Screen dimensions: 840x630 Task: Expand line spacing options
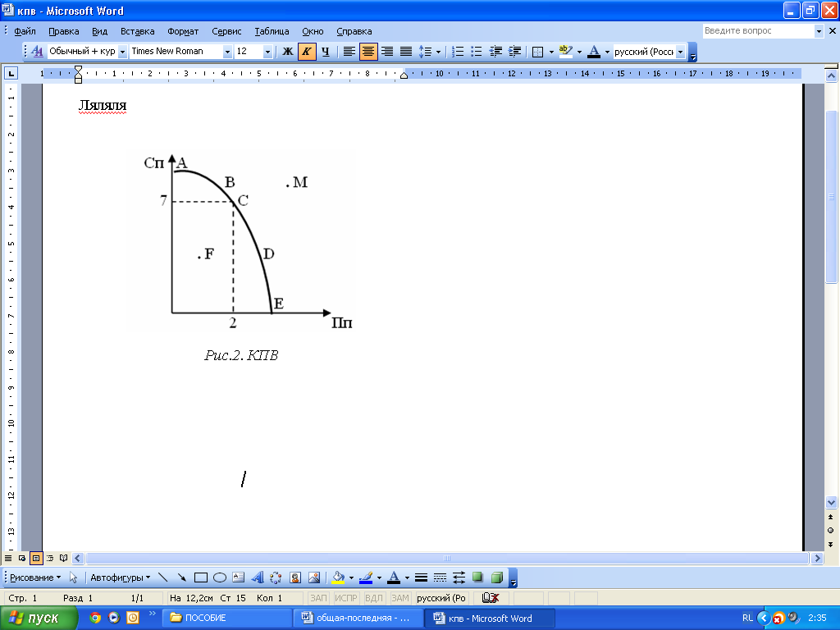point(438,52)
